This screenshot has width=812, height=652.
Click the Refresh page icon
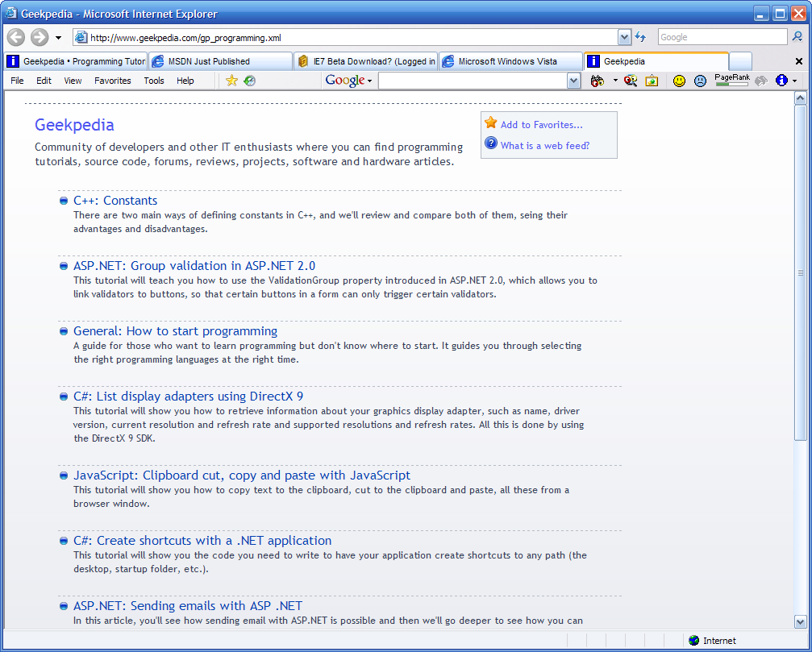(x=640, y=37)
